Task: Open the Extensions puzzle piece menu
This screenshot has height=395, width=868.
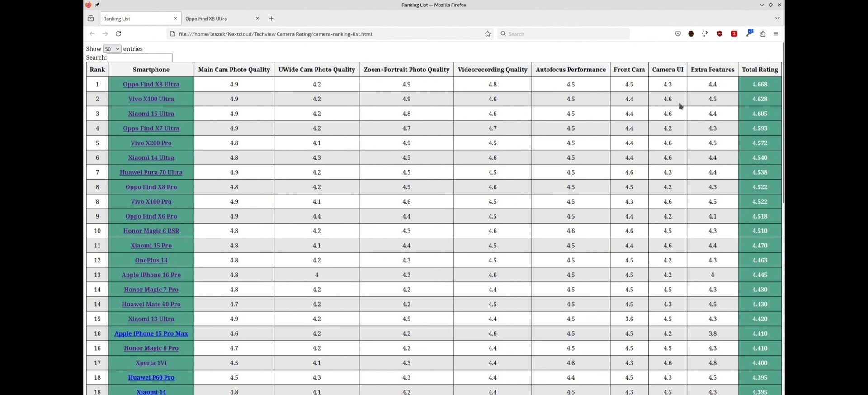Action: [763, 34]
